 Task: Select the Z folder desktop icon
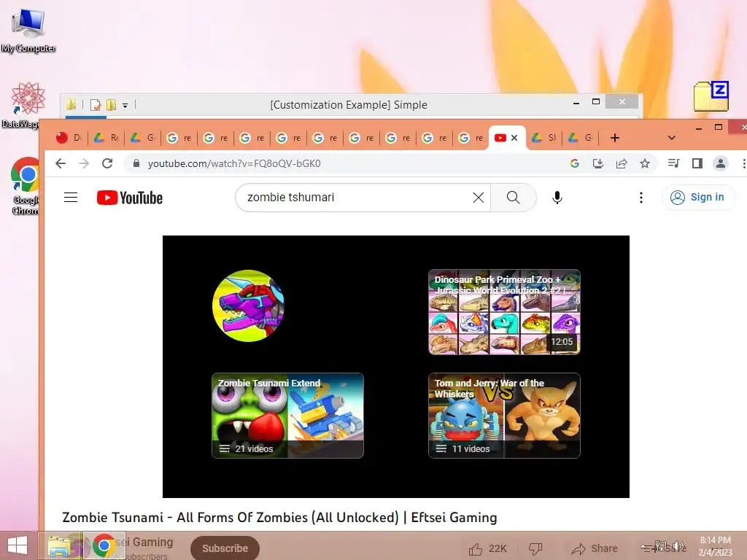(711, 96)
